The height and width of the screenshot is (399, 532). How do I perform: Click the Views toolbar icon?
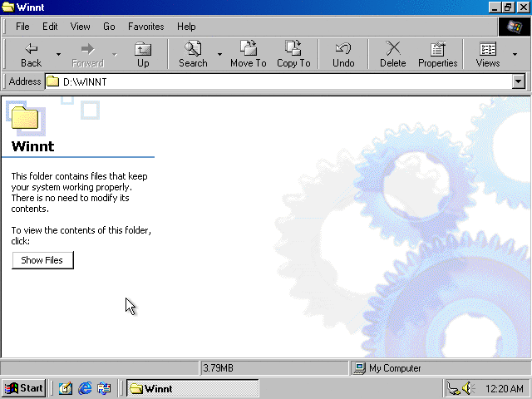click(488, 54)
